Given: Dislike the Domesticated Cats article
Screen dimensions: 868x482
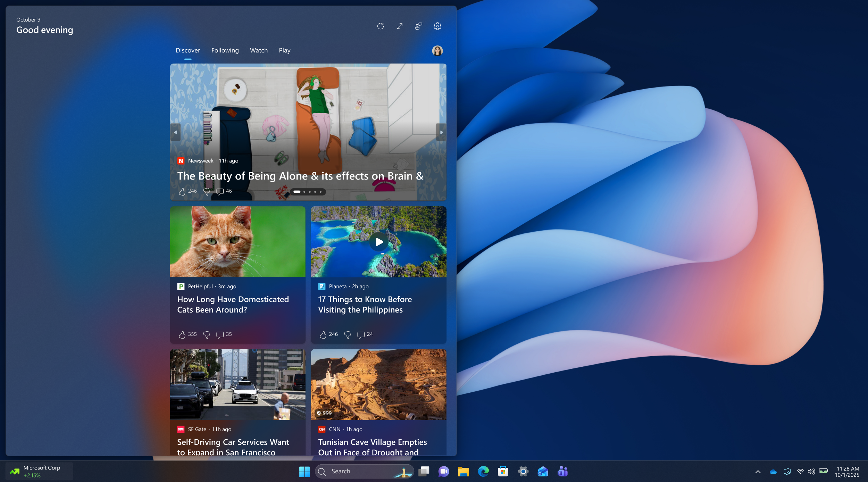Looking at the screenshot, I should pyautogui.click(x=207, y=334).
